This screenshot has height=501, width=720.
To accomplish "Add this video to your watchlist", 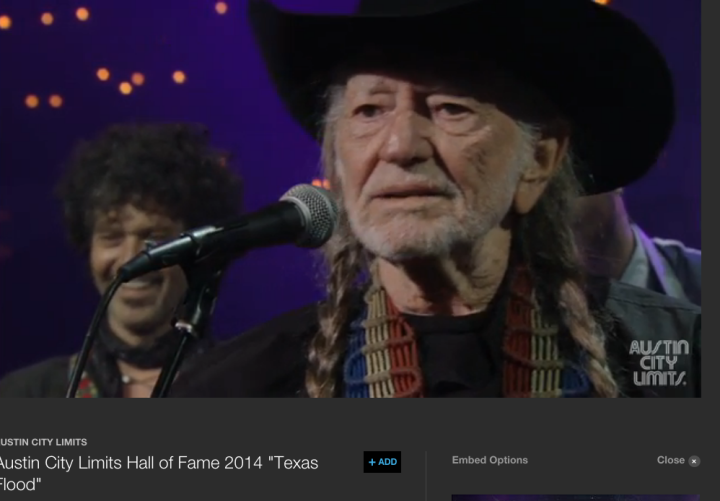I will [x=382, y=462].
